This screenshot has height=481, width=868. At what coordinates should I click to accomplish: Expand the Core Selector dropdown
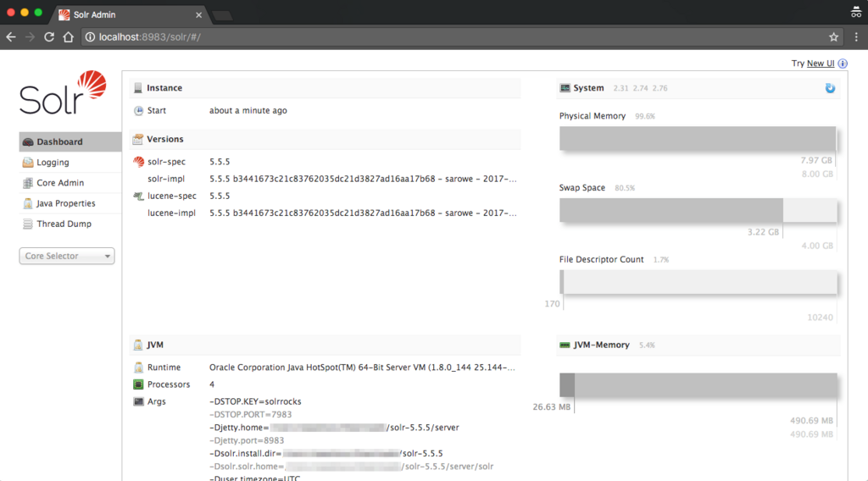point(67,256)
